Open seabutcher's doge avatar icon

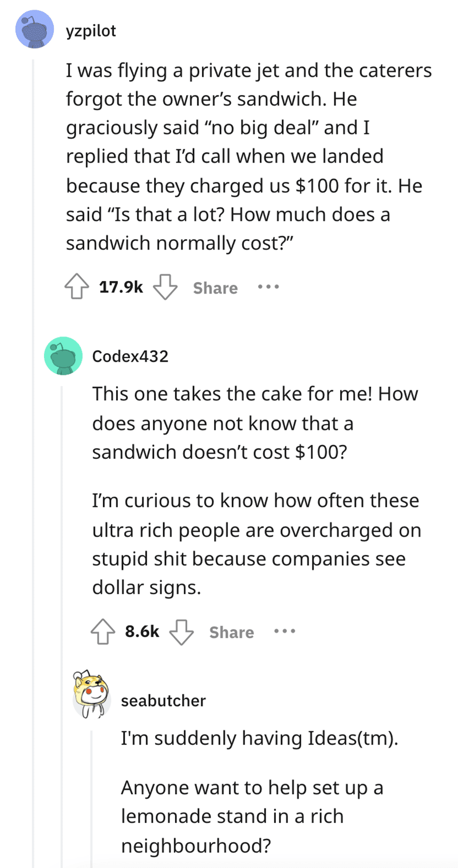click(92, 694)
